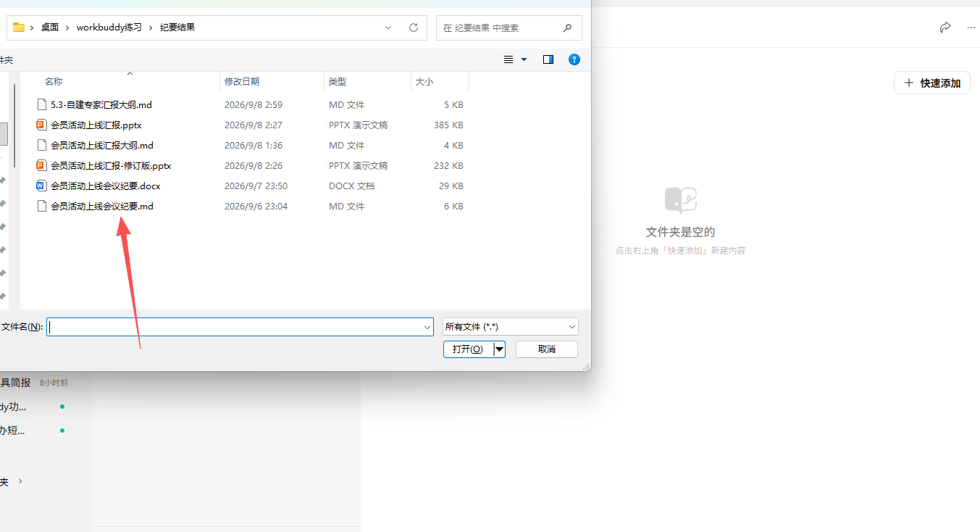Viewport: 980px width, 532px height.
Task: Expand the chevron between 桌面 and workbuddy练习
Action: click(x=68, y=28)
